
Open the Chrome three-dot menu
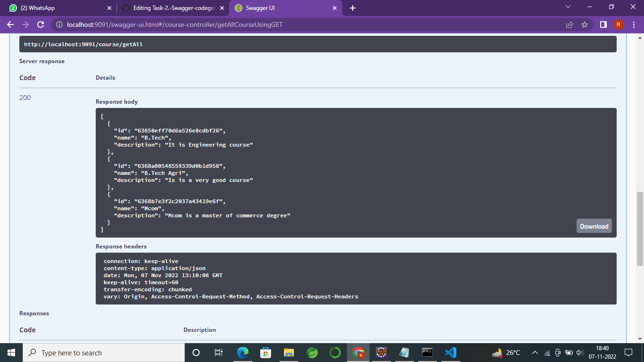click(633, 25)
